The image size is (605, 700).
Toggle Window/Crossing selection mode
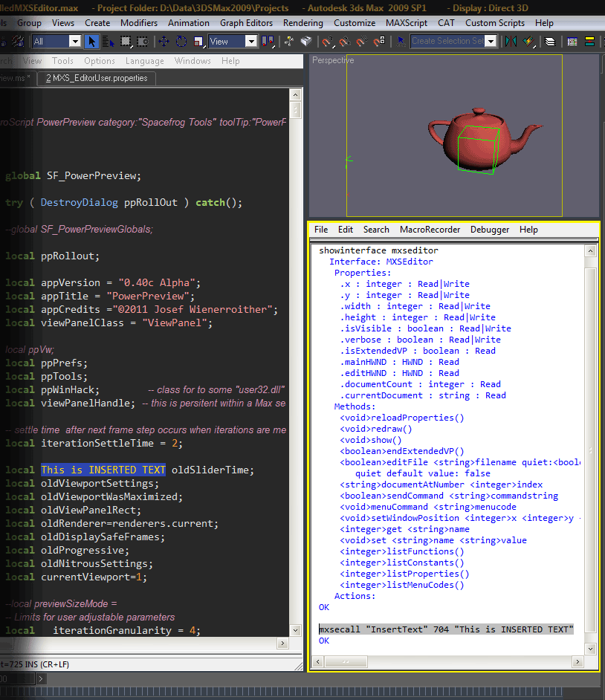(142, 42)
